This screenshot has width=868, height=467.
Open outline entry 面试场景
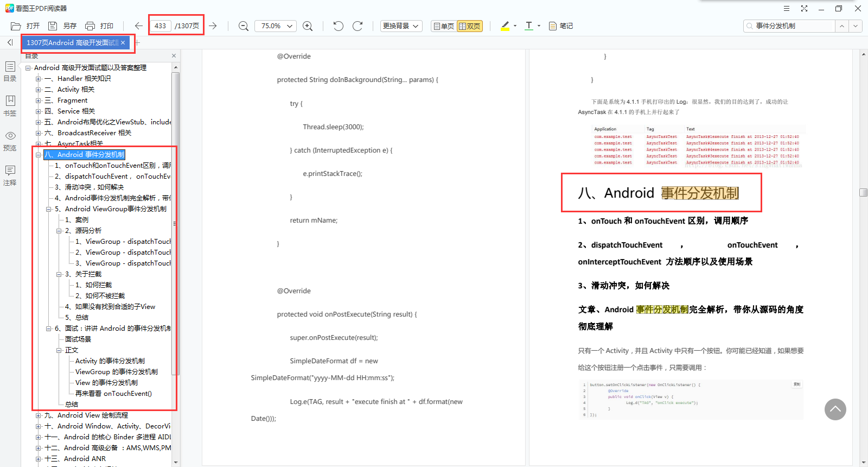point(78,339)
